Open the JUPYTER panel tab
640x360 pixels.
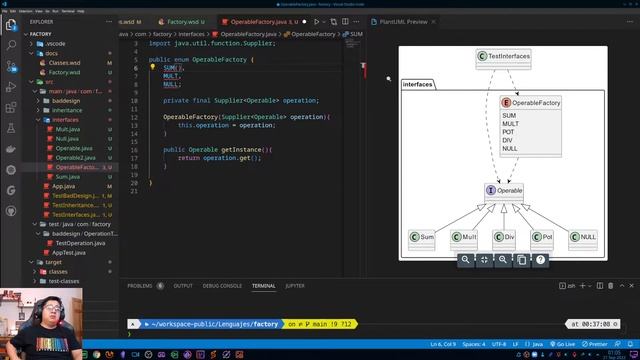[295, 286]
